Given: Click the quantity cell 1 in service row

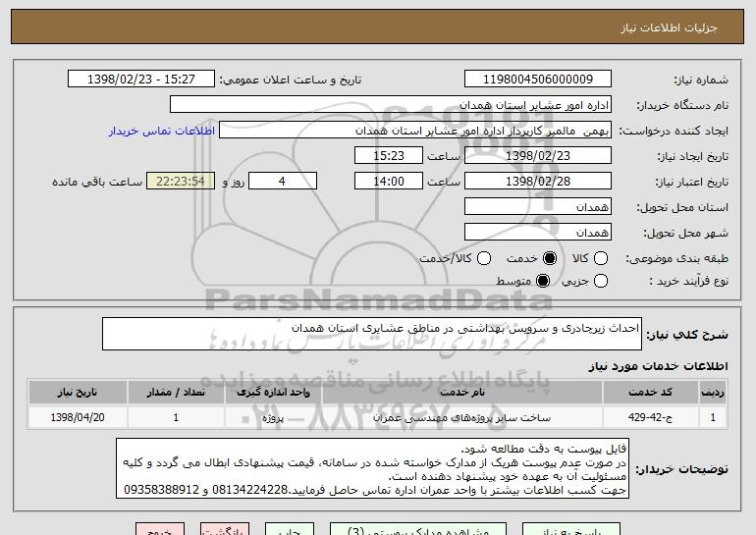Looking at the screenshot, I should pos(176,417).
